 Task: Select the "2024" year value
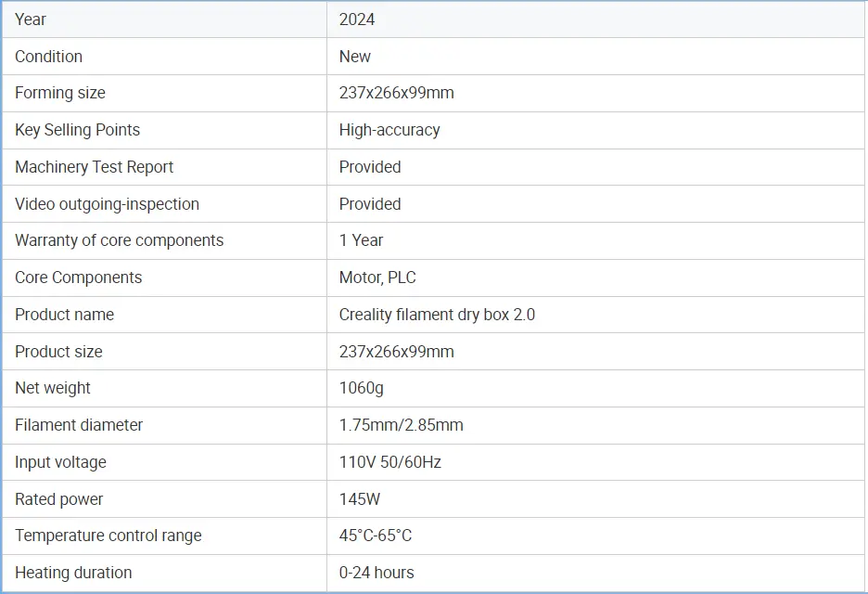point(357,19)
